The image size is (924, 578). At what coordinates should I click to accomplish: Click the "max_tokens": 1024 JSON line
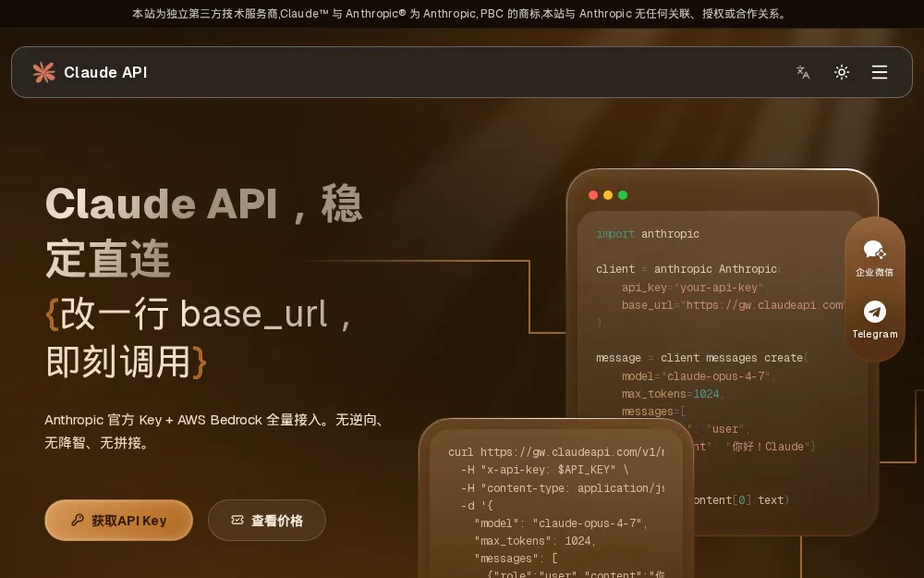point(534,541)
